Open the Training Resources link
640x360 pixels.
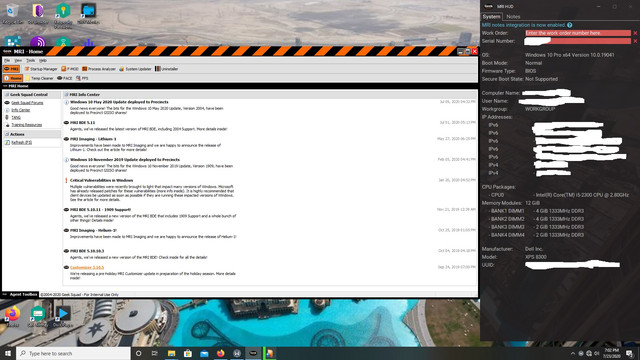[x=27, y=125]
